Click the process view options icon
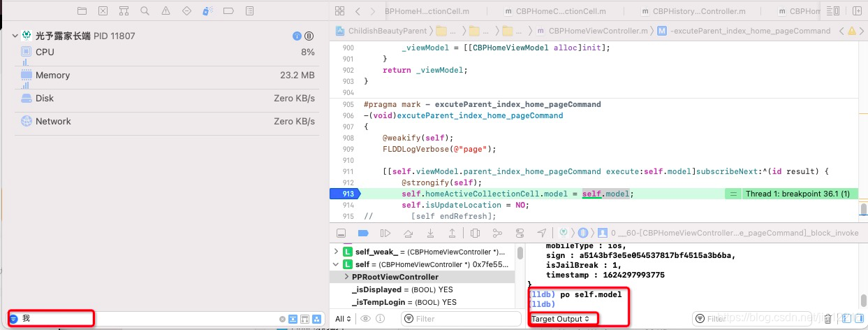The width and height of the screenshot is (868, 330). tap(309, 36)
